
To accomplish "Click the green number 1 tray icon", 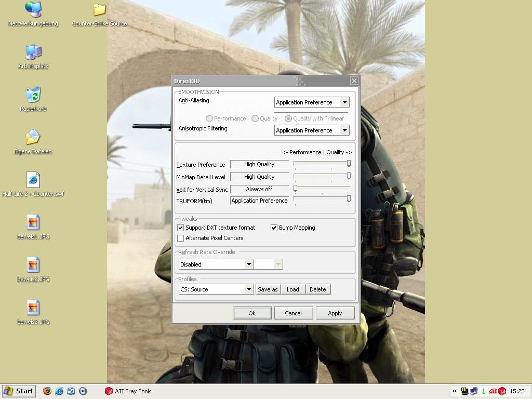I will pos(484,391).
